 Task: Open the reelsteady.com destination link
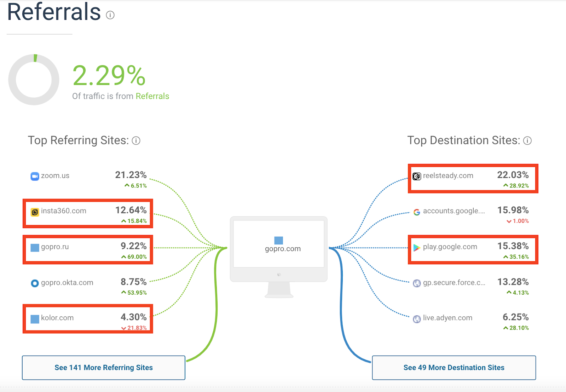click(448, 175)
